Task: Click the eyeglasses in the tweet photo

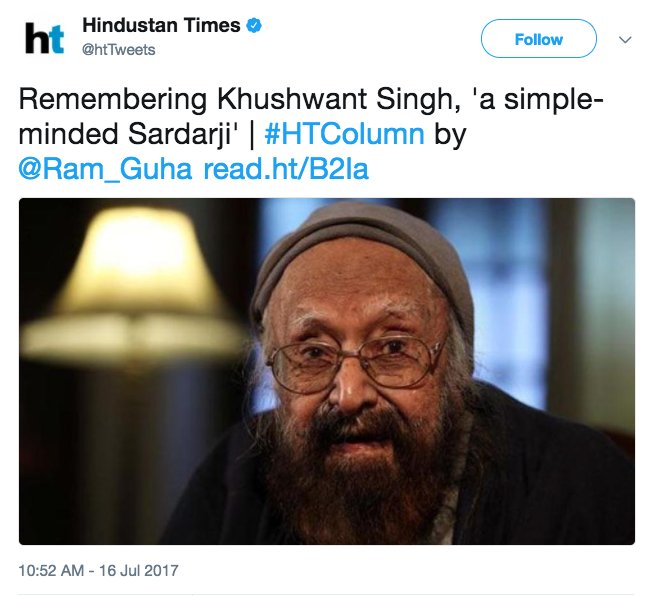Action: (x=357, y=363)
